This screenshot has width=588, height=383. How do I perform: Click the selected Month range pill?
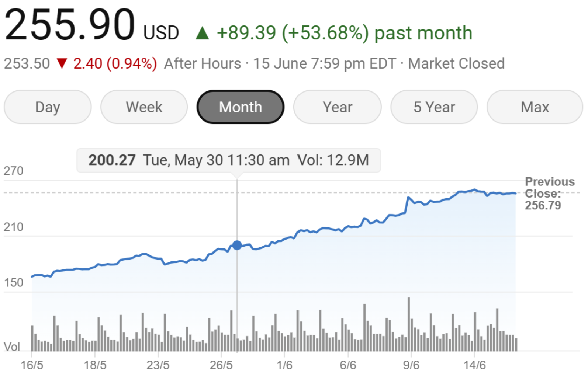tap(240, 107)
